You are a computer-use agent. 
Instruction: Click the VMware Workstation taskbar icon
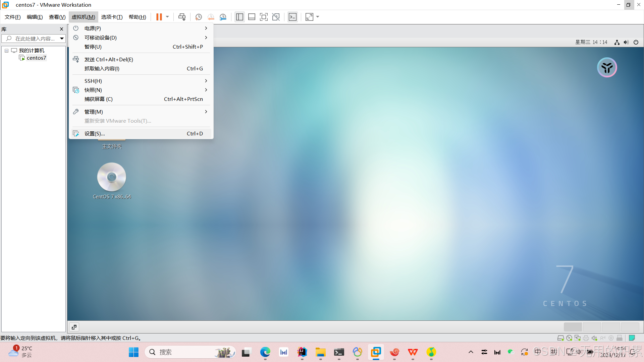(376, 352)
